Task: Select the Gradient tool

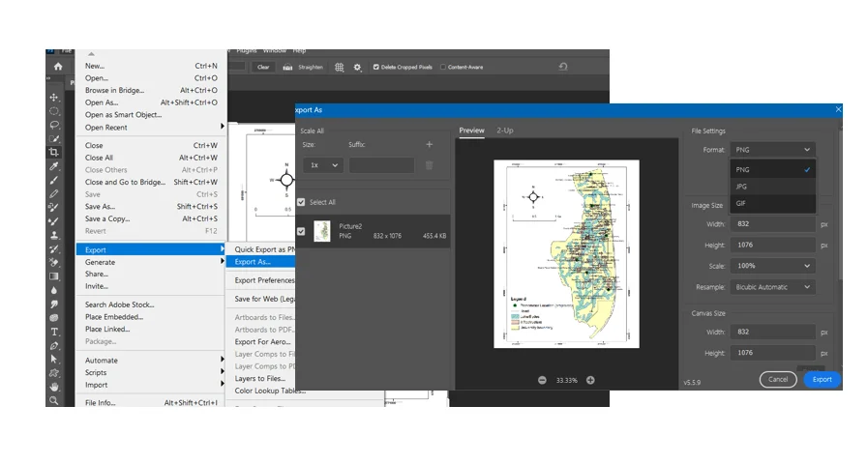Action: click(x=53, y=275)
